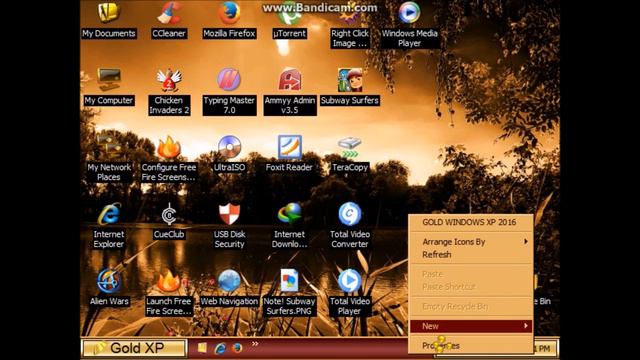This screenshot has height=360, width=640.
Task: Choose Refresh in context menu
Action: (471, 255)
